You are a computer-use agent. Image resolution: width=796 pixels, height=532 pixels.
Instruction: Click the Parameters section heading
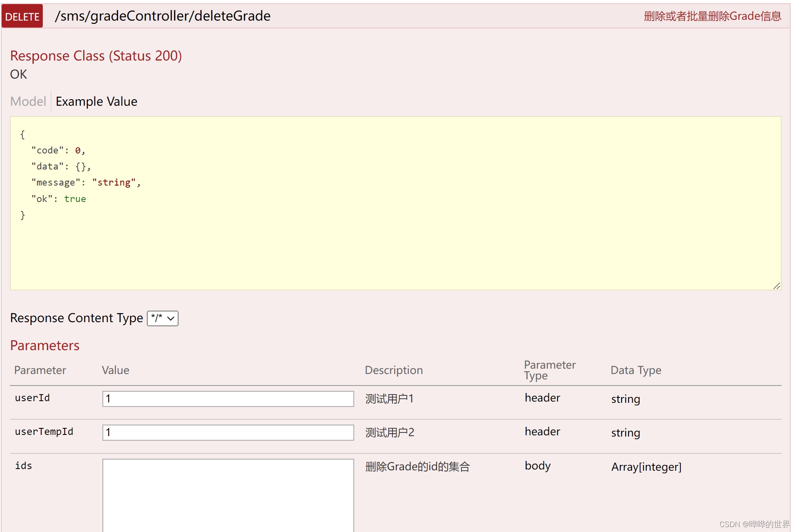(45, 345)
